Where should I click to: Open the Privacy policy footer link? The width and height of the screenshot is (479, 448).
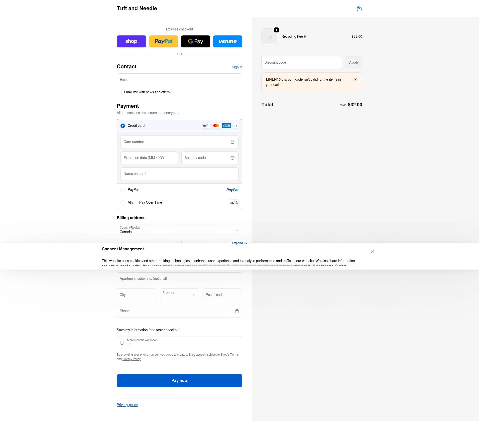pyautogui.click(x=127, y=405)
